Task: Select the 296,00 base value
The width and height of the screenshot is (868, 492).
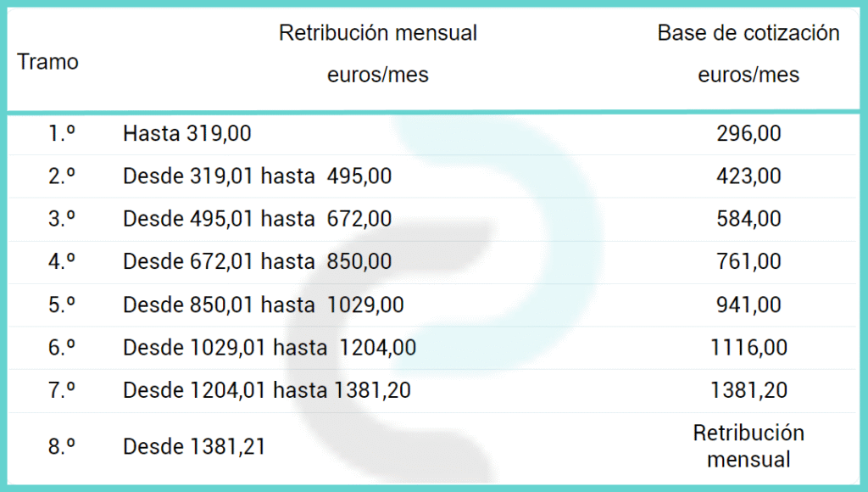Action: tap(748, 133)
